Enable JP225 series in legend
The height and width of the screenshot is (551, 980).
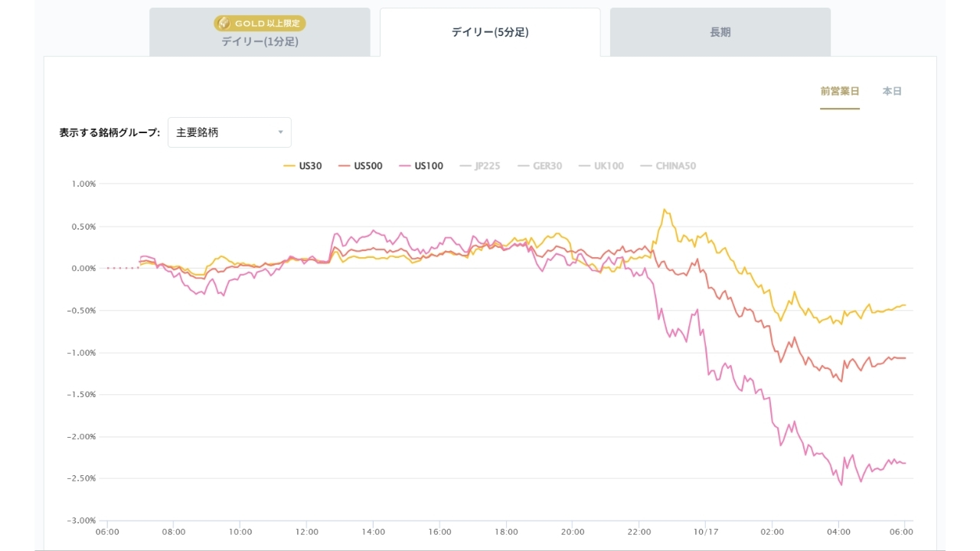479,166
